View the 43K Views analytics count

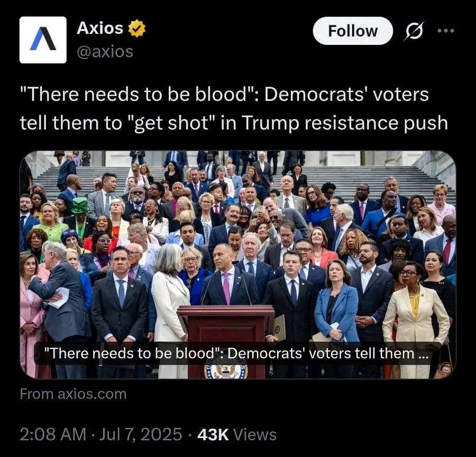(x=237, y=434)
